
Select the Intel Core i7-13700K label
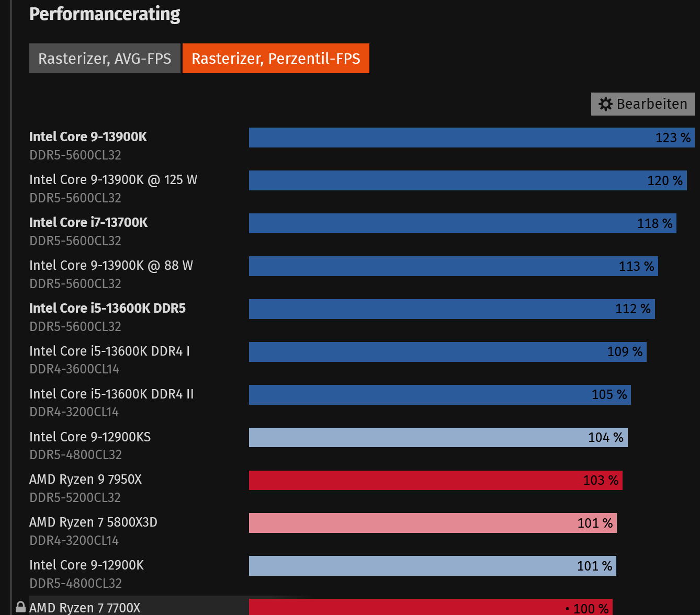pos(88,222)
